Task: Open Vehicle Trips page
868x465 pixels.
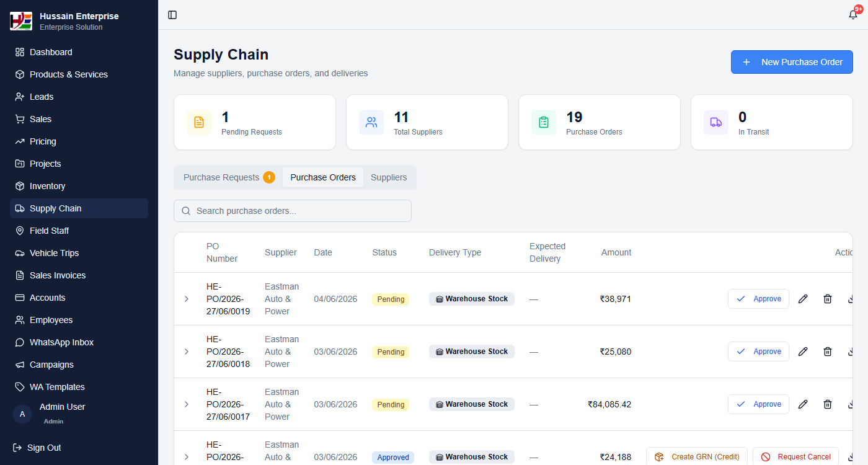Action: pyautogui.click(x=79, y=253)
